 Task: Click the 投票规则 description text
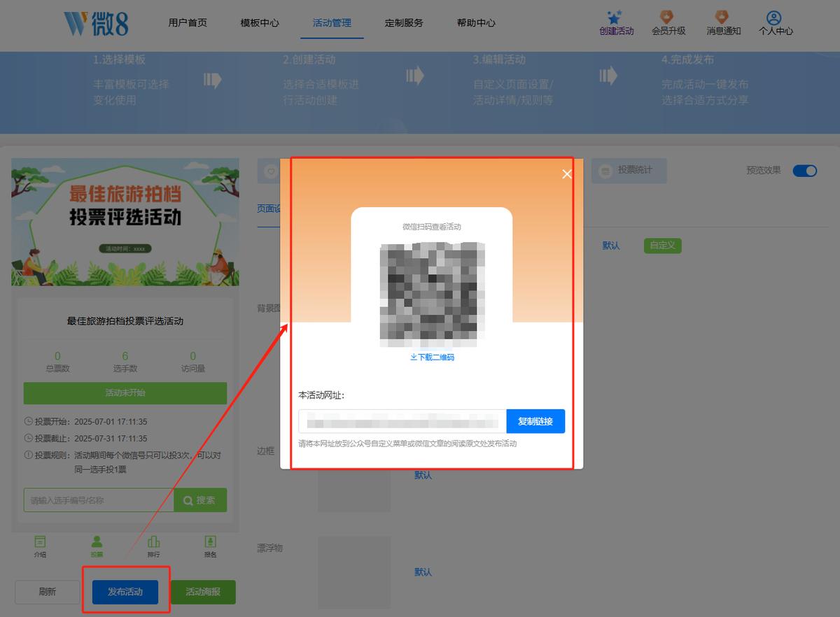(148, 462)
